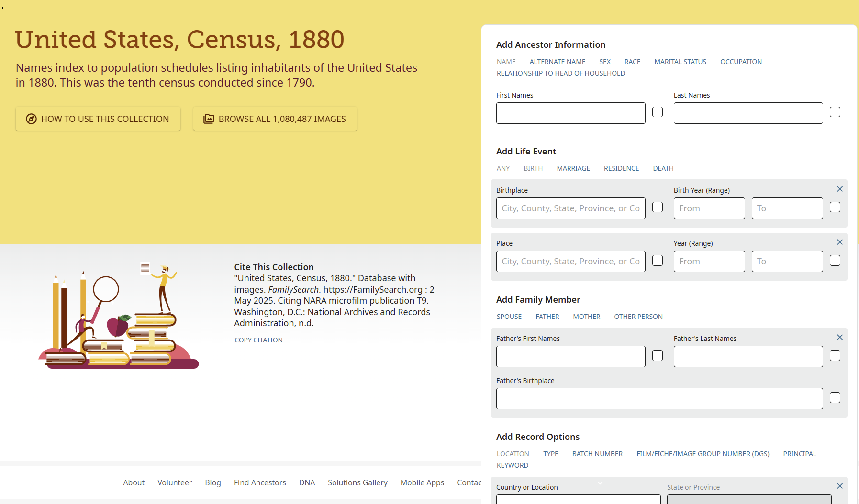
Task: Add the Spouse family member option
Action: point(509,317)
